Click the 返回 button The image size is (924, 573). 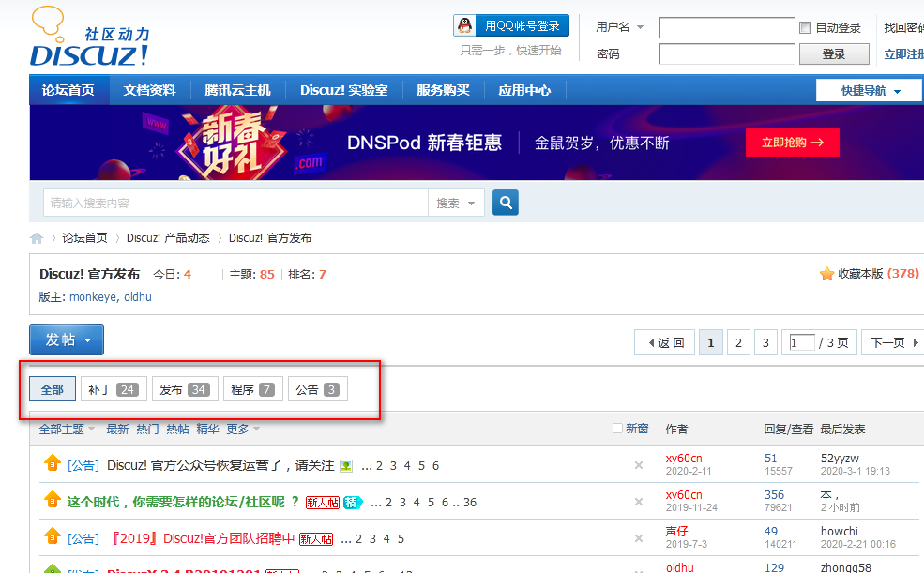pos(665,342)
